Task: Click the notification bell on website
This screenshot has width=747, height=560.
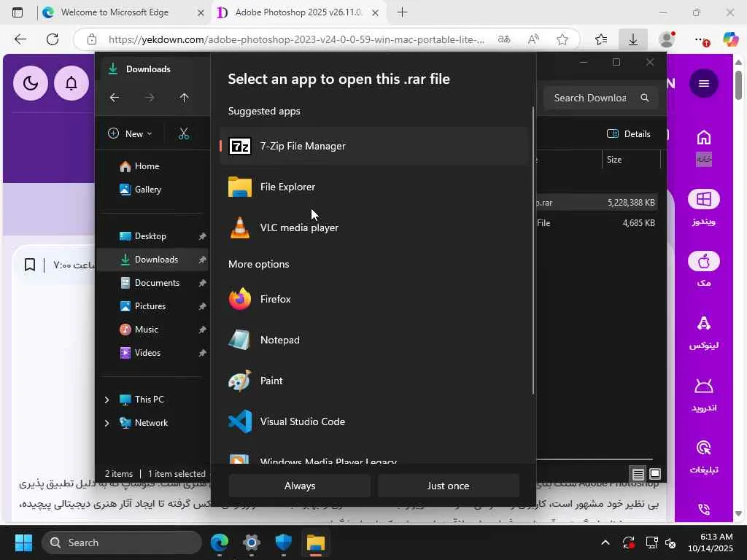Action: (71, 83)
